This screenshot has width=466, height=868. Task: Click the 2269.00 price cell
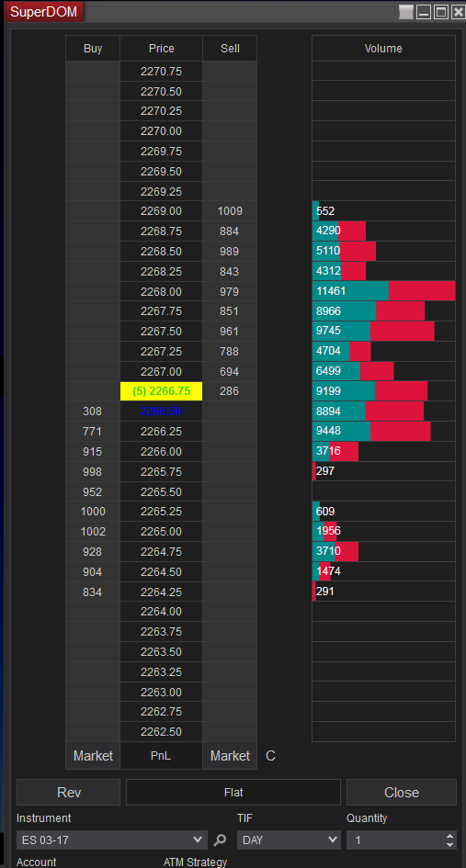(161, 211)
